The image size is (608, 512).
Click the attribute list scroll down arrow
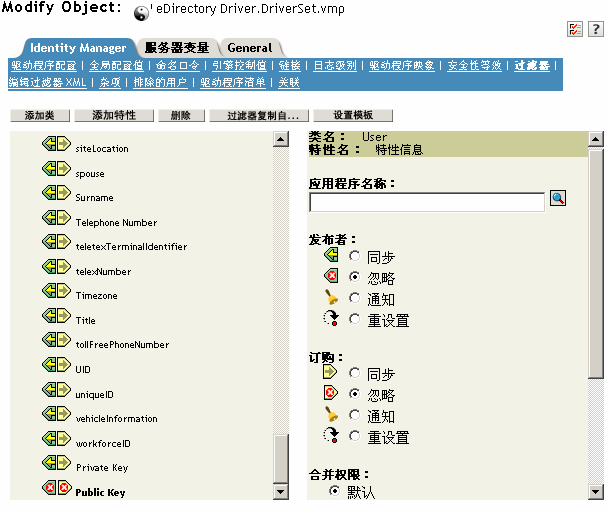click(x=281, y=492)
